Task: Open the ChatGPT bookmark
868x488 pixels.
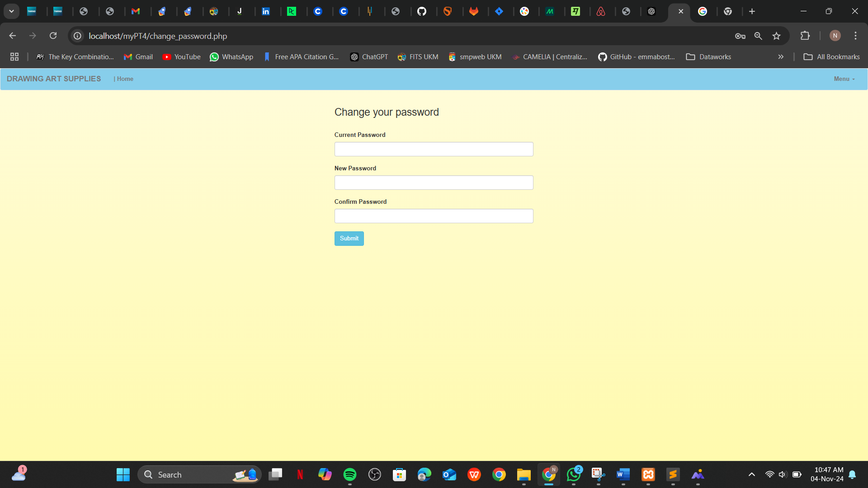Action: [x=369, y=56]
